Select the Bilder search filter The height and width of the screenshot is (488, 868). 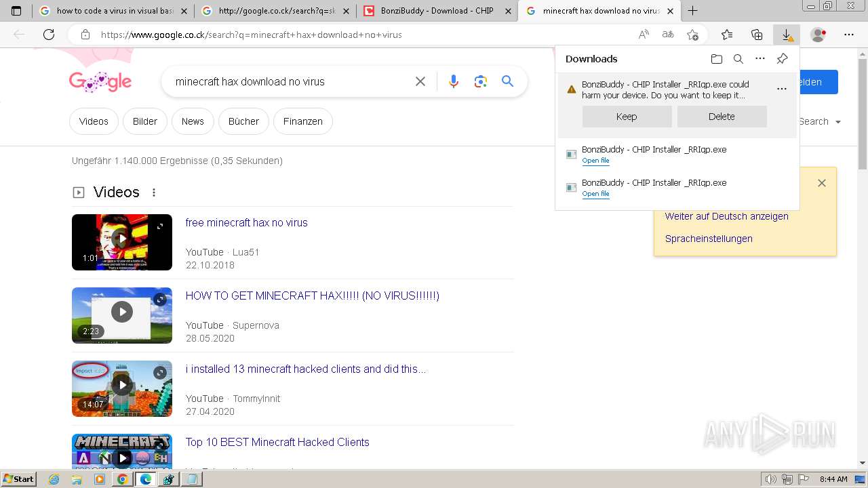click(x=145, y=121)
